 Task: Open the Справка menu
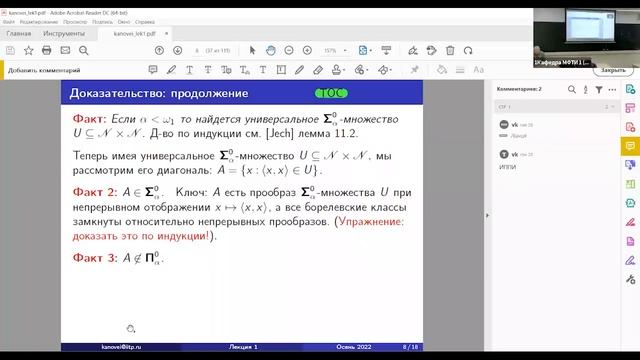pyautogui.click(x=145, y=22)
